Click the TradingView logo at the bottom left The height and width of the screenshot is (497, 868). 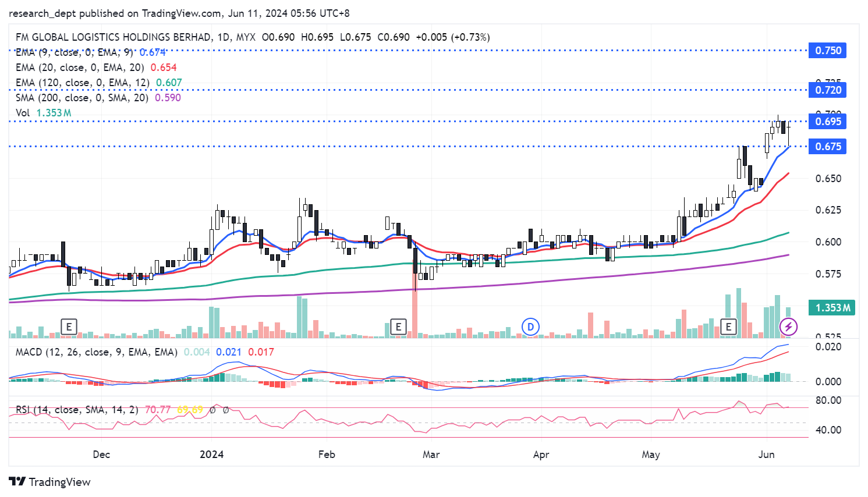click(x=50, y=482)
